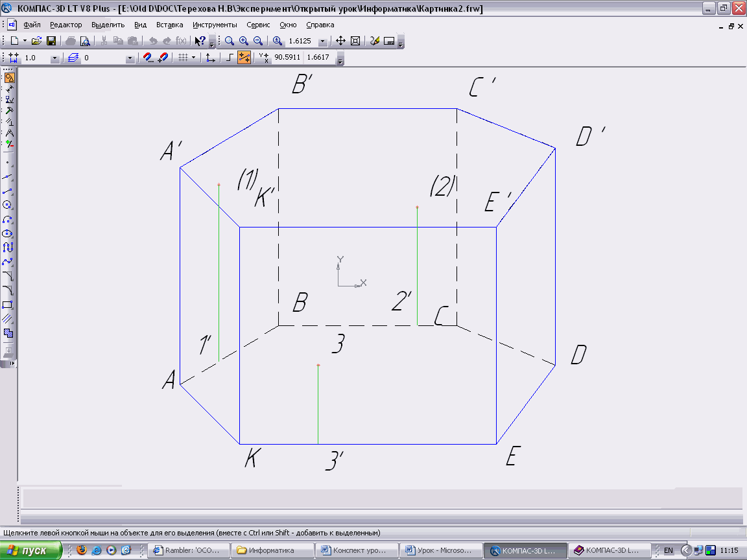Open a file with the Open icon
747x560 pixels.
(x=37, y=41)
